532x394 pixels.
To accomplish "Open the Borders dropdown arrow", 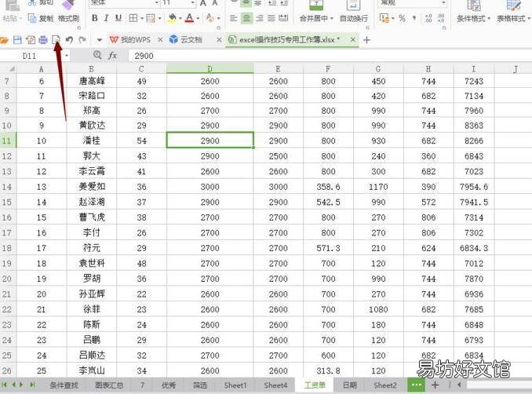I will coord(142,18).
